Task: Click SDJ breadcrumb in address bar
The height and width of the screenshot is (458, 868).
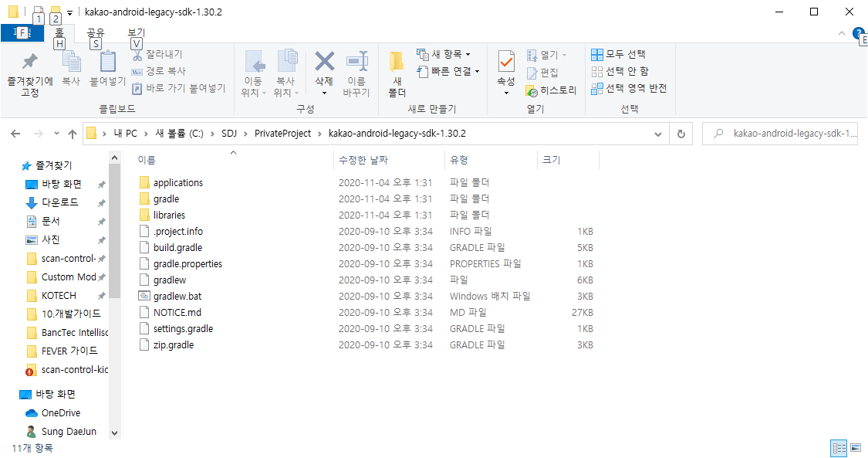Action: tap(228, 134)
